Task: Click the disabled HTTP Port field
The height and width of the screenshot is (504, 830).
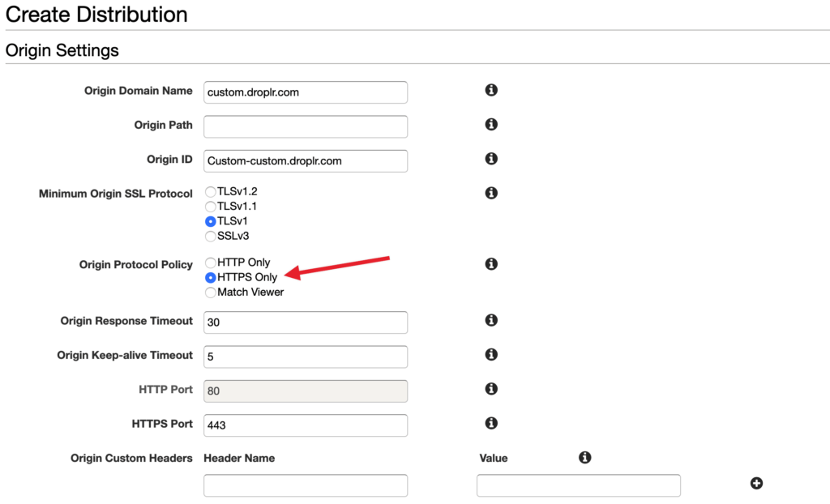Action: click(x=306, y=391)
